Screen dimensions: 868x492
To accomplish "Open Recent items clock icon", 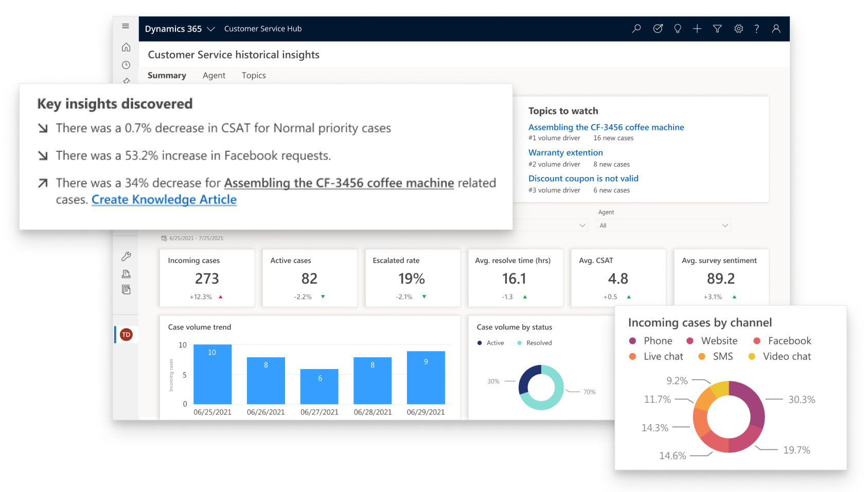I will point(126,65).
